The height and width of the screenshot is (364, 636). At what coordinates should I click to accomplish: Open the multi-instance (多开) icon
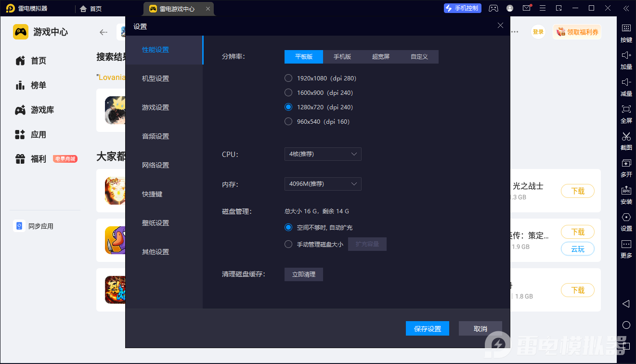[x=626, y=163]
